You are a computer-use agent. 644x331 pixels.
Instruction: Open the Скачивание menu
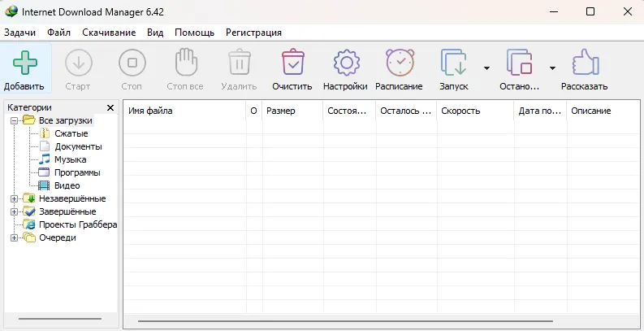tap(109, 33)
